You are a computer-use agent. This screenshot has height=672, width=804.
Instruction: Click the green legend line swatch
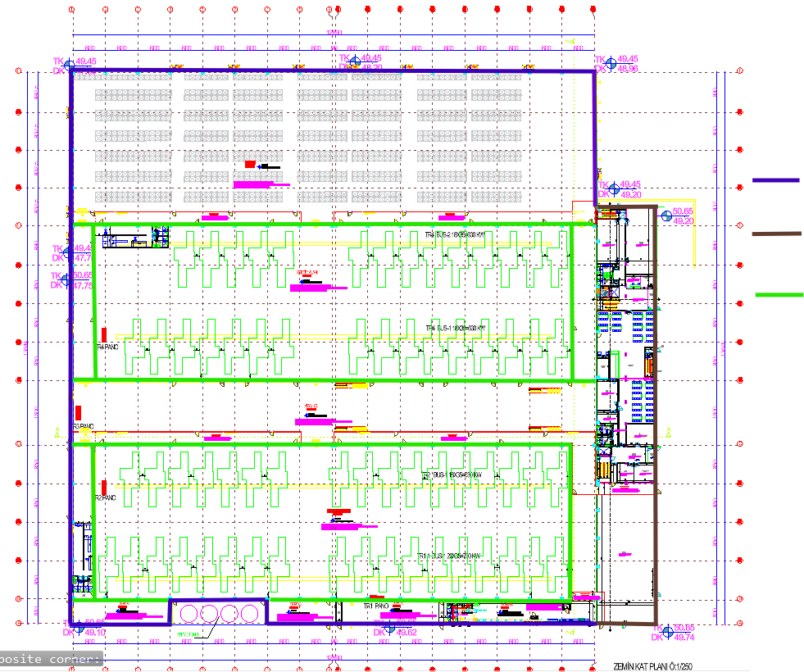coord(778,295)
